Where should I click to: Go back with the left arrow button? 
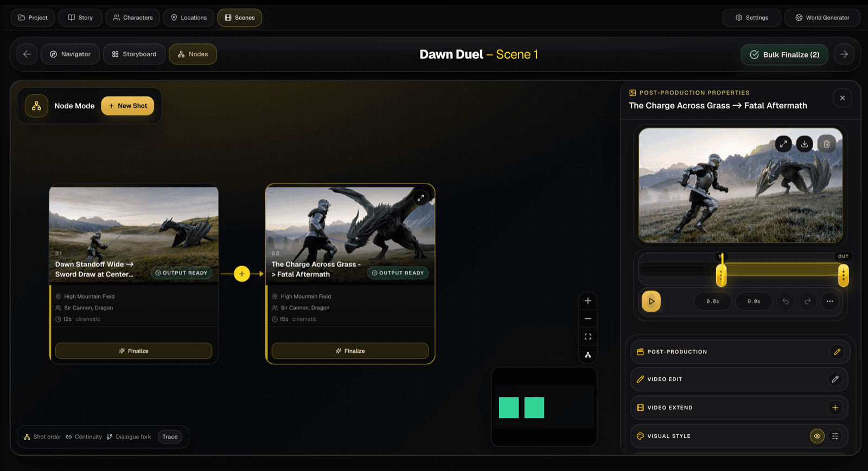(27, 54)
